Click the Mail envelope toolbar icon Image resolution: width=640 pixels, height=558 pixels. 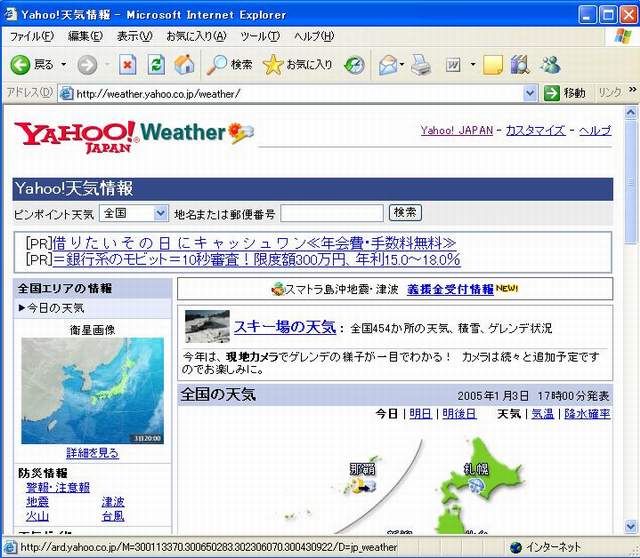[388, 64]
